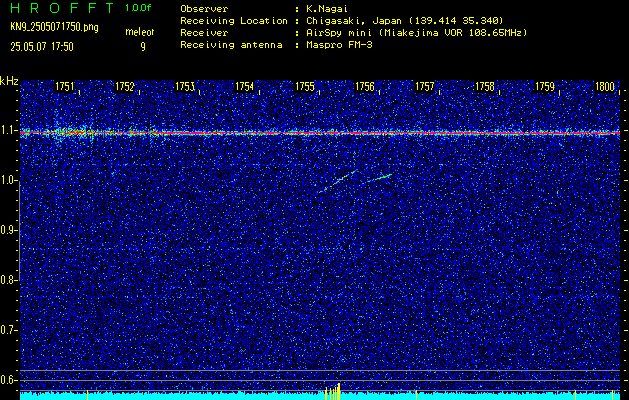Click the 1757 time marker
The width and height of the screenshot is (629, 400).
pyautogui.click(x=425, y=86)
